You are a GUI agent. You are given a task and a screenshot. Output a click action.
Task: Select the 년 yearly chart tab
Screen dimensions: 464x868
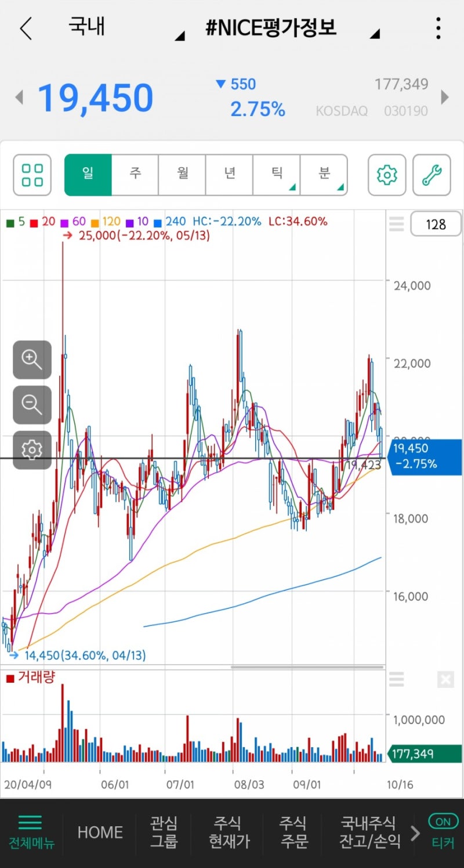(229, 175)
